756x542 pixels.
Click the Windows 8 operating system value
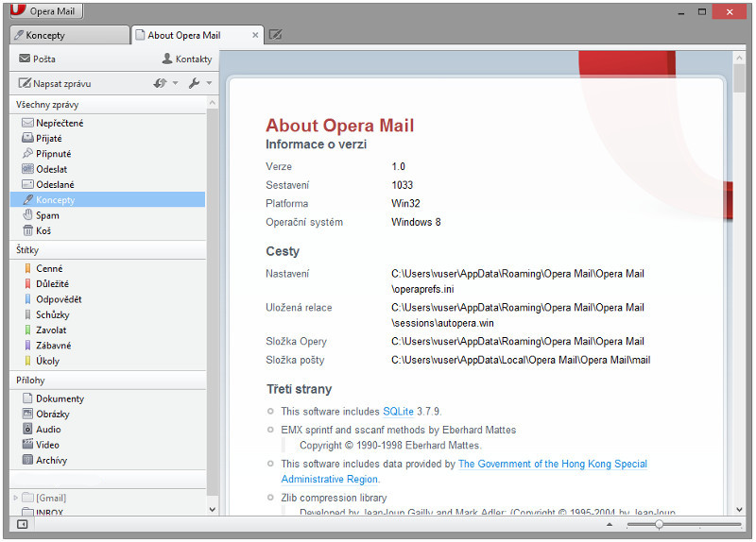(416, 222)
